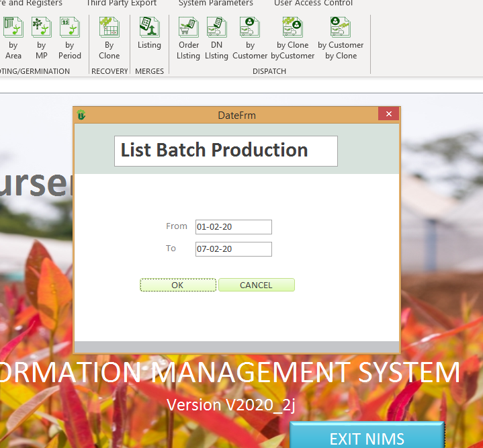Screen dimensions: 483x448
Task: Open the User Access Control tab
Action: pos(313,3)
